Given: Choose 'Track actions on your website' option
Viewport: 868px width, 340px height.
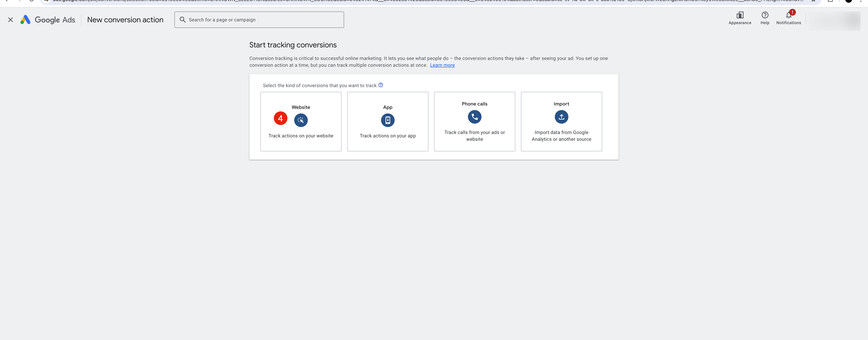Looking at the screenshot, I should pyautogui.click(x=301, y=136).
